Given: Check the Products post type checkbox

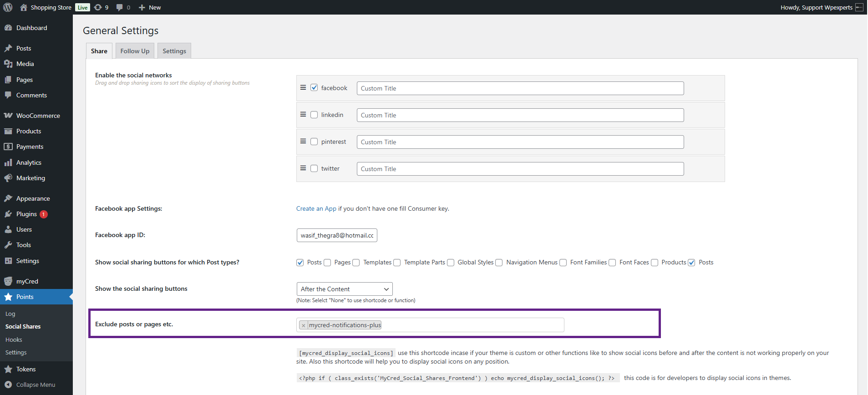Looking at the screenshot, I should pos(655,263).
